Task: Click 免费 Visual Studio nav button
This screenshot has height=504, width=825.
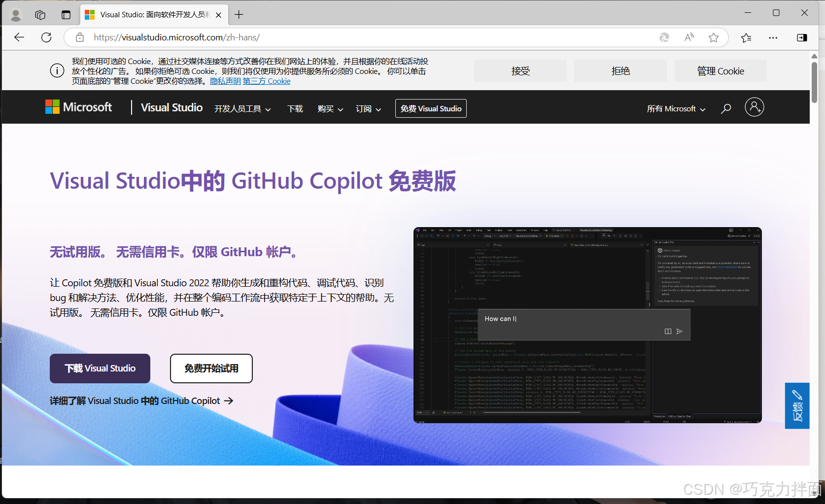Action: (431, 108)
